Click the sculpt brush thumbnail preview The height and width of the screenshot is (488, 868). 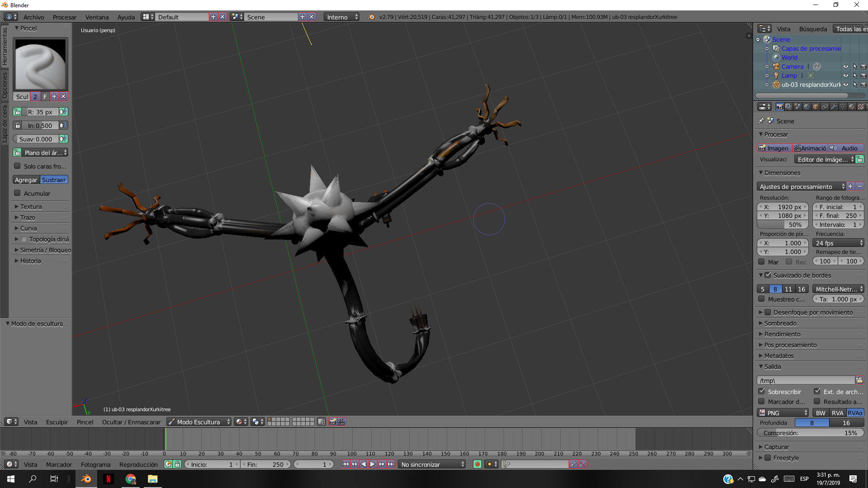click(x=40, y=63)
